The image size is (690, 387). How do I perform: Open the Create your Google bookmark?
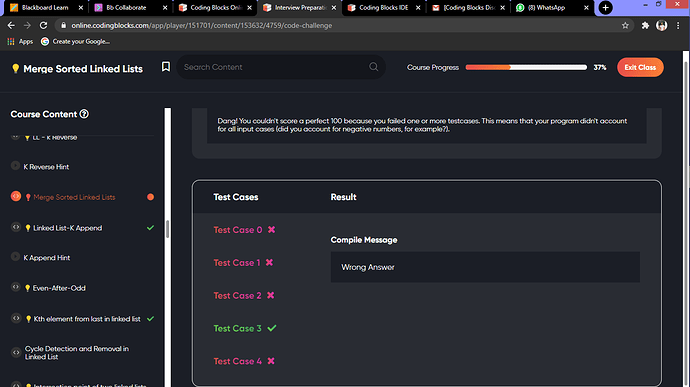pos(76,41)
